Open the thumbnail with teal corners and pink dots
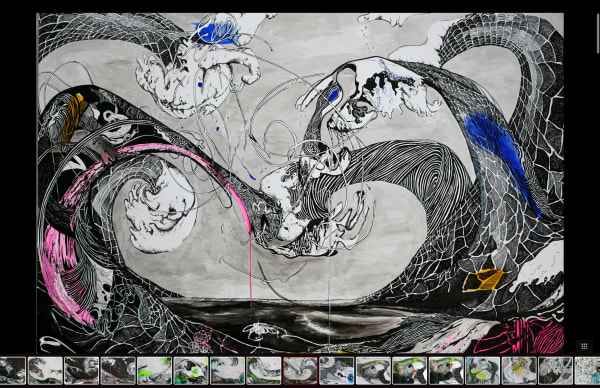Image resolution: width=600 pixels, height=388 pixels. pos(227,371)
